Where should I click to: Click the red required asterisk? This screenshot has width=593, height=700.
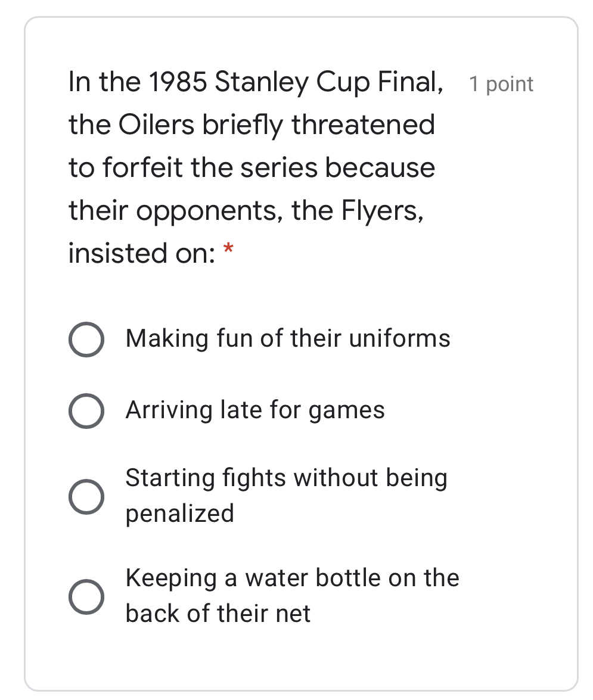click(227, 250)
